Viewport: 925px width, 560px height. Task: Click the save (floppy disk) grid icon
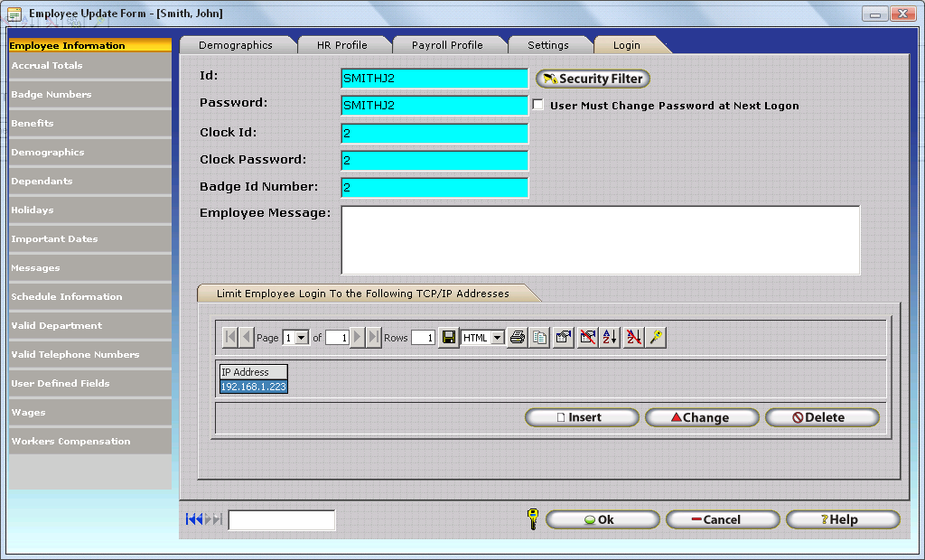tap(449, 338)
